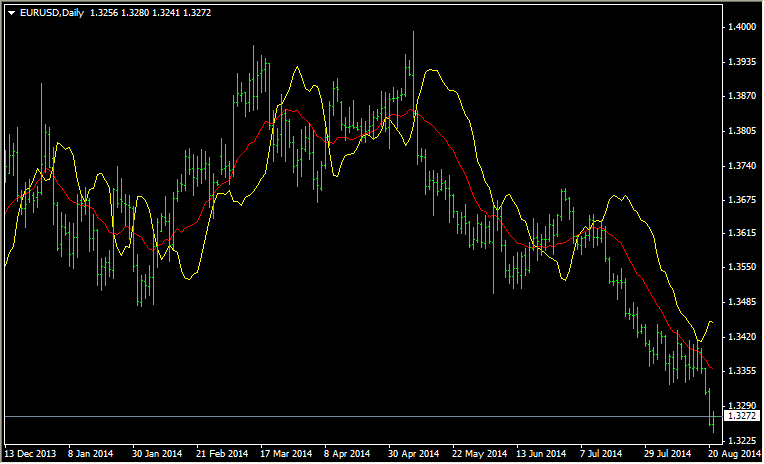Click the EURUSD,Daily chart title text
The height and width of the screenshot is (464, 764).
point(52,13)
